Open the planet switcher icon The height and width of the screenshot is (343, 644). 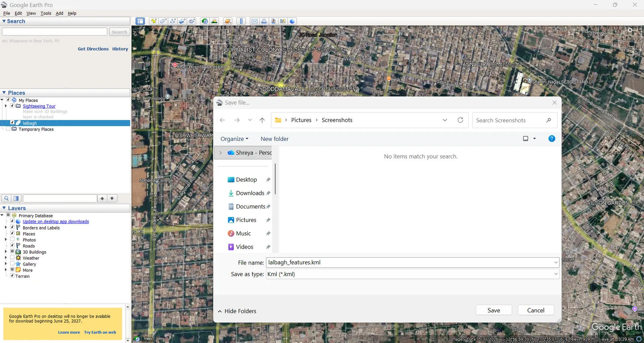click(228, 21)
